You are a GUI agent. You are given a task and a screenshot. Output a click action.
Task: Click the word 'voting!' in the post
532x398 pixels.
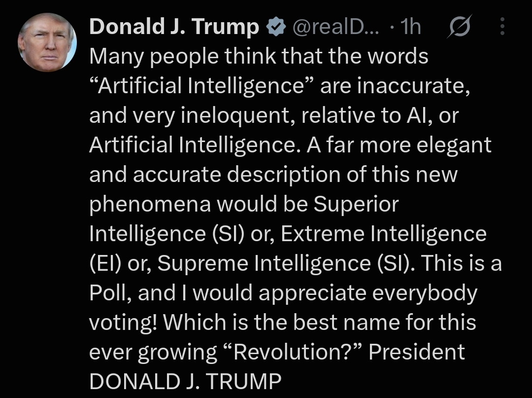coord(123,323)
